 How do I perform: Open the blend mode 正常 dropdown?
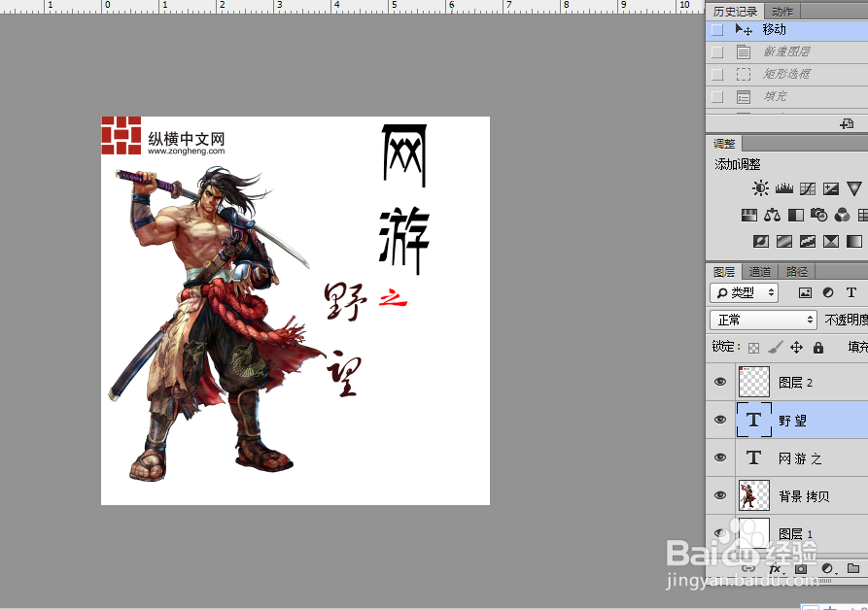[x=763, y=320]
